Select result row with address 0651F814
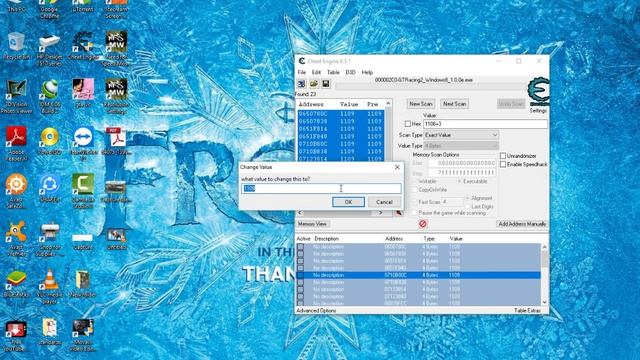 tap(341, 129)
